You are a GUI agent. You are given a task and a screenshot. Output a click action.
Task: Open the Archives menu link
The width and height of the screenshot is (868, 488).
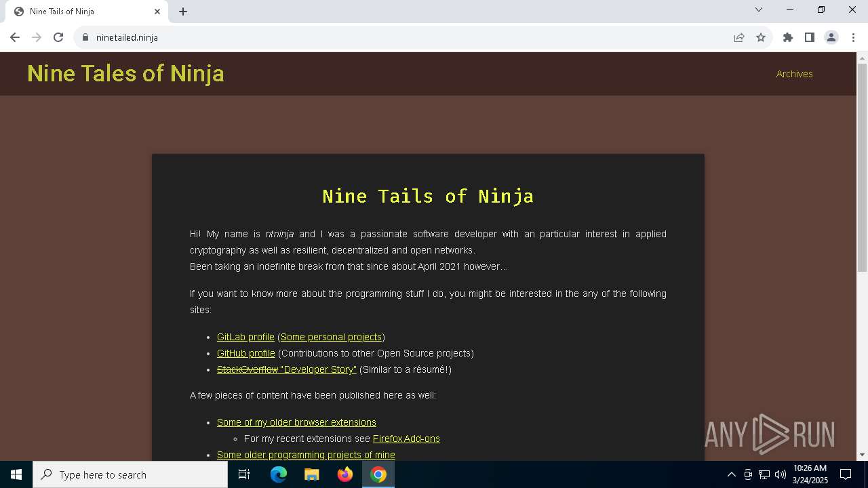[x=794, y=74]
